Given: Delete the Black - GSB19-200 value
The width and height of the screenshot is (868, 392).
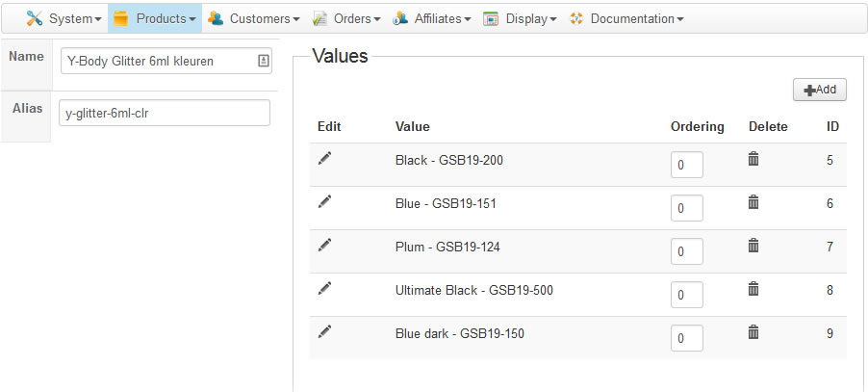Looking at the screenshot, I should point(753,159).
